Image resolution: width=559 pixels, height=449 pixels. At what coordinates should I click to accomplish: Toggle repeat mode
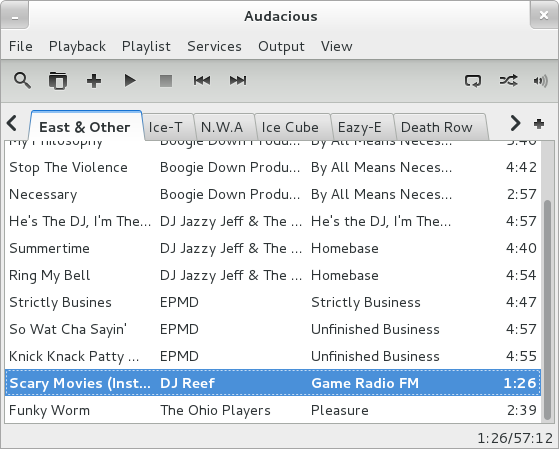tap(473, 81)
